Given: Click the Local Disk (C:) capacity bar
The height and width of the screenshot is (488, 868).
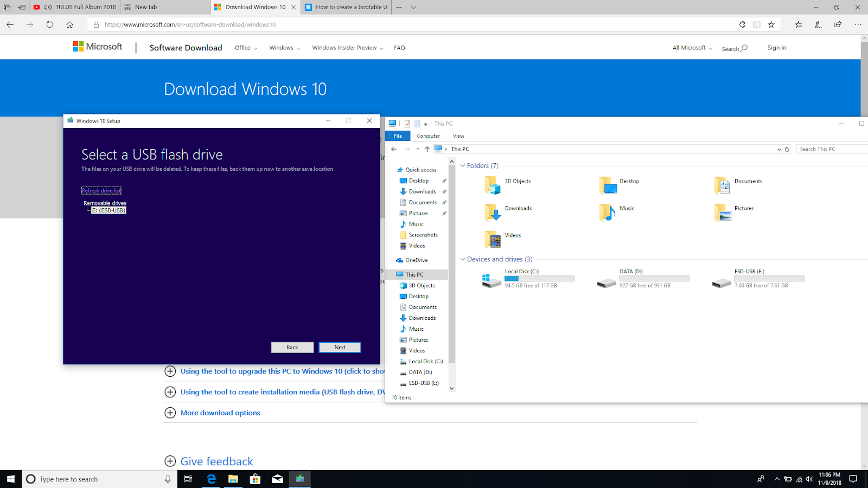Looking at the screenshot, I should point(539,278).
